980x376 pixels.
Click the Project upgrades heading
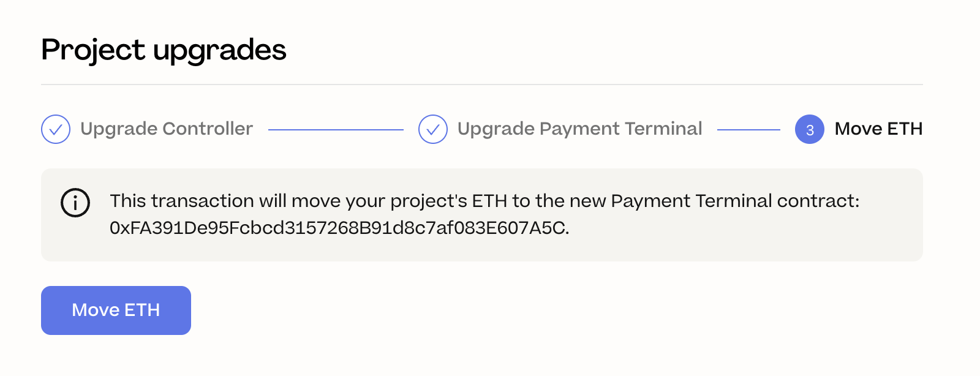pyautogui.click(x=163, y=50)
